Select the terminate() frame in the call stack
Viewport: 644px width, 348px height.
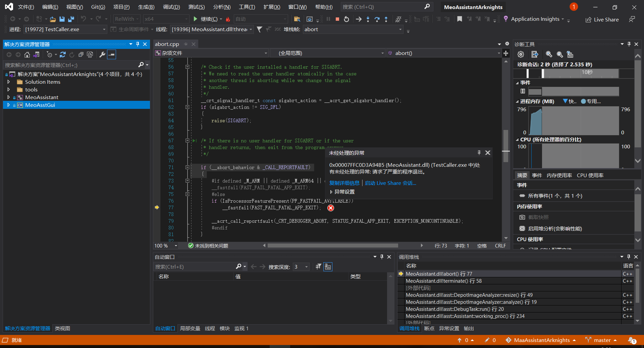click(443, 281)
